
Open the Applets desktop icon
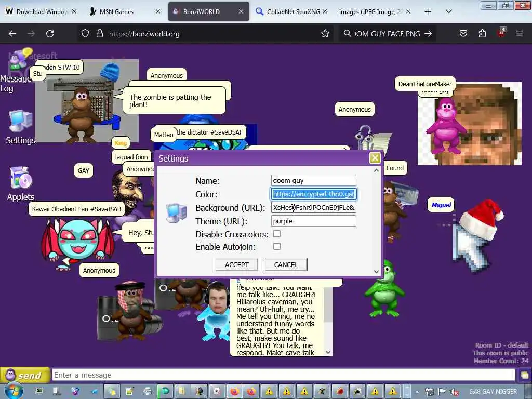(x=20, y=183)
